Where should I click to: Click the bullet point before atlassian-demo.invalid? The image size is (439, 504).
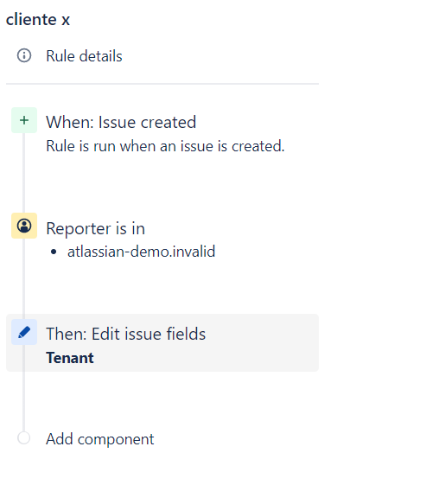point(54,252)
